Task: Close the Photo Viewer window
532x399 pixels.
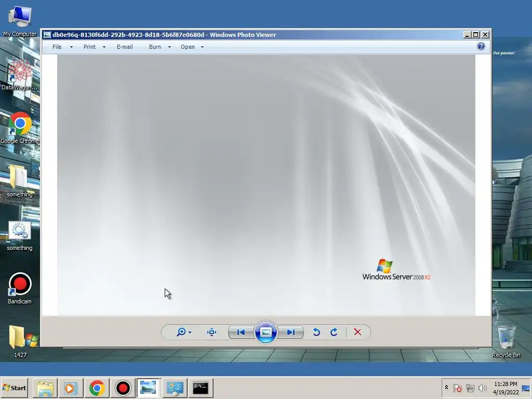Action: click(486, 35)
